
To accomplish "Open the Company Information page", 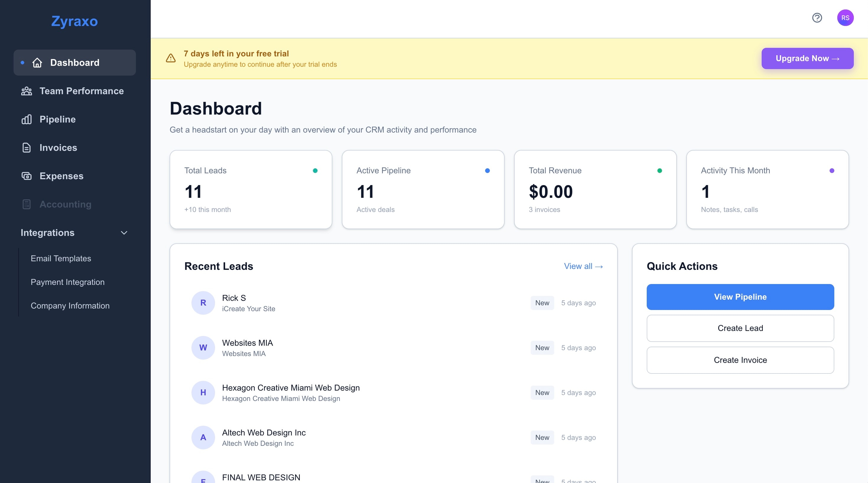I will (x=70, y=306).
